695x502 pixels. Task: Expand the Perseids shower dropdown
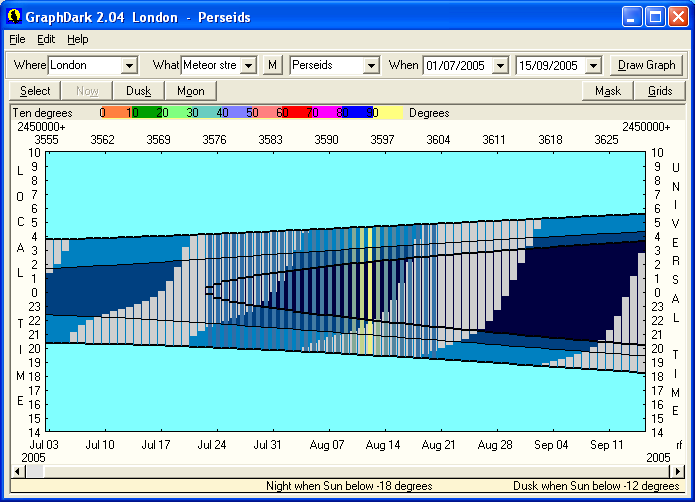point(371,65)
